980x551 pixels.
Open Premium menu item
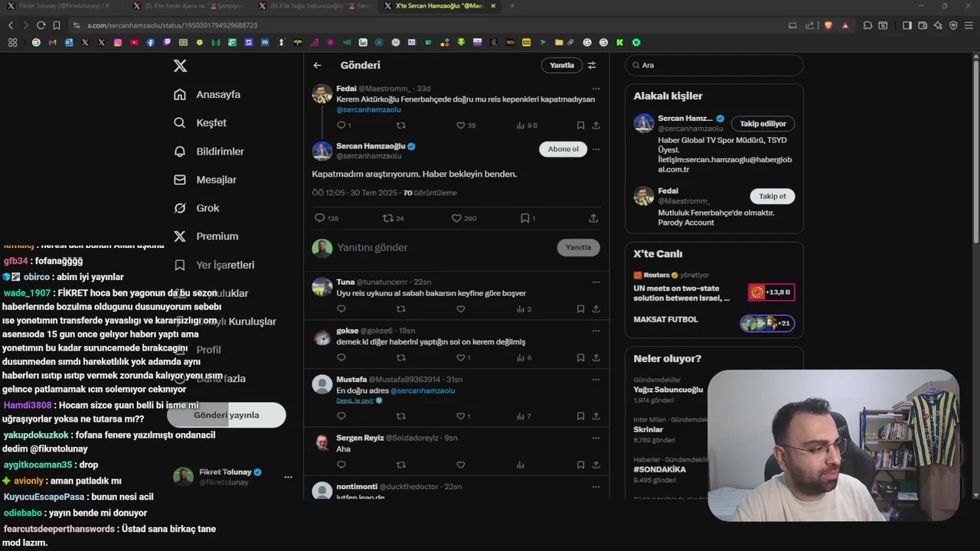(205, 236)
